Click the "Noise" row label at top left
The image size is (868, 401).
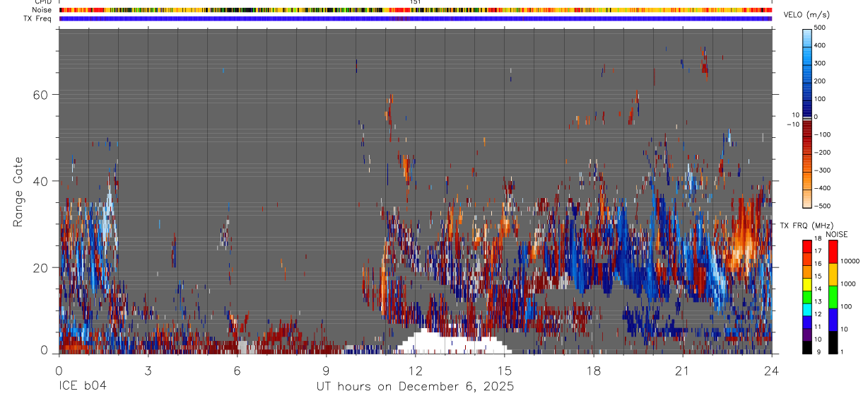(41, 10)
